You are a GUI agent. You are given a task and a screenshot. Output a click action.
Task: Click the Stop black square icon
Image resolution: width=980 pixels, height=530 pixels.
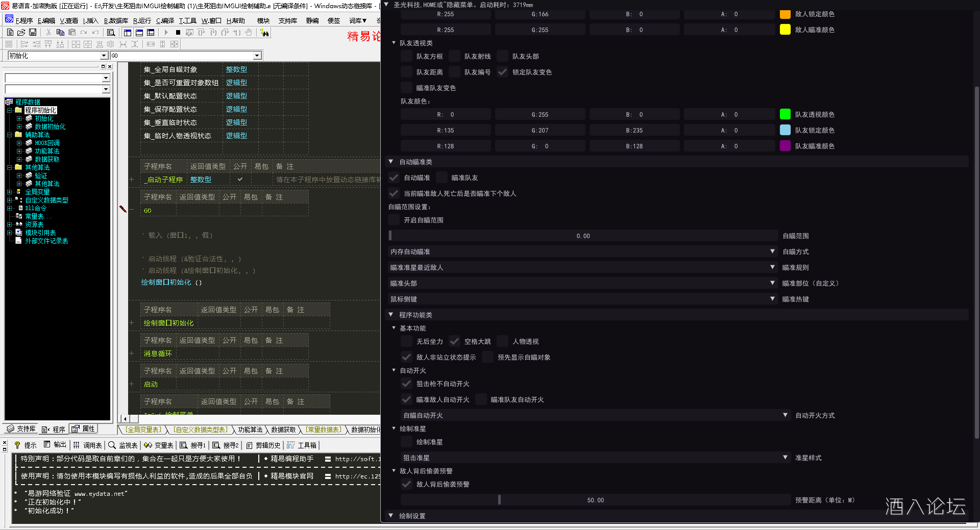click(178, 33)
